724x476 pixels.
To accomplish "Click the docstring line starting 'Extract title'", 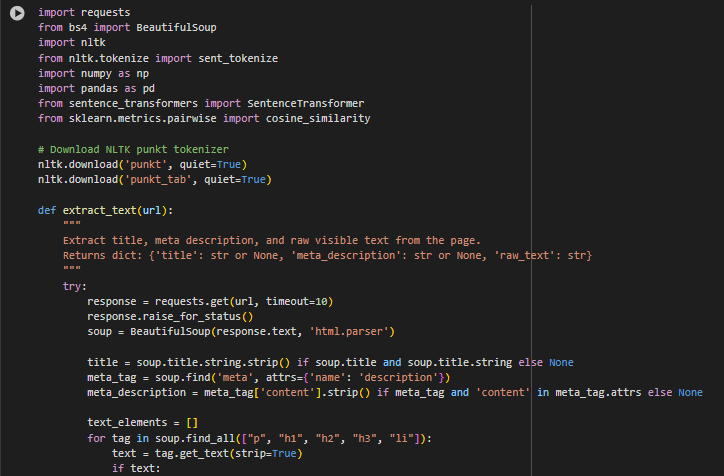I will coord(272,241).
